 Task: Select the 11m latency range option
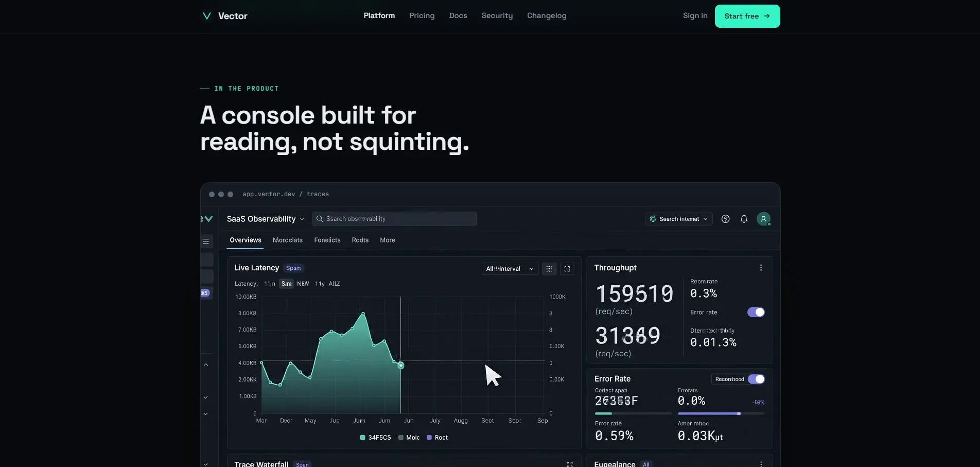pos(270,284)
